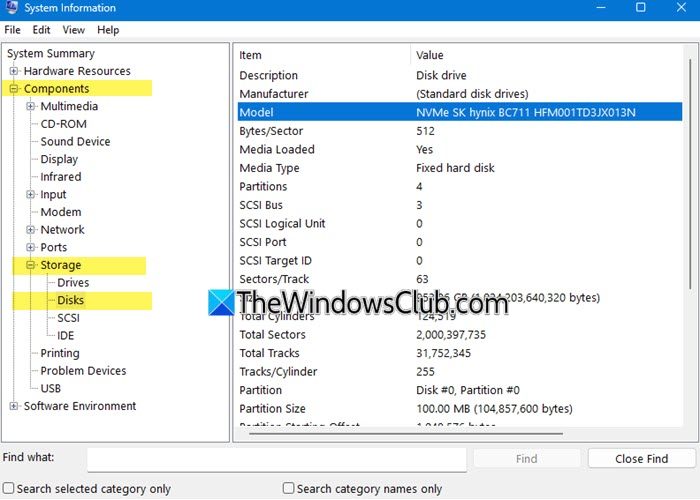700x500 pixels.
Task: Tick Search category names only checkbox
Action: tap(289, 489)
